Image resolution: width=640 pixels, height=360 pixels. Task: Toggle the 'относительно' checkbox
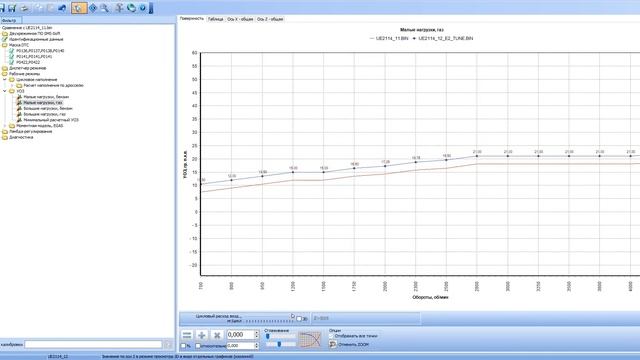198,346
